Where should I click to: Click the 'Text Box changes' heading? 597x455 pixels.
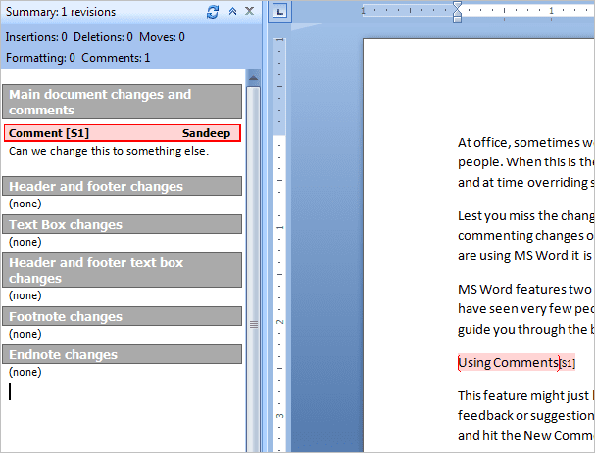tap(122, 224)
